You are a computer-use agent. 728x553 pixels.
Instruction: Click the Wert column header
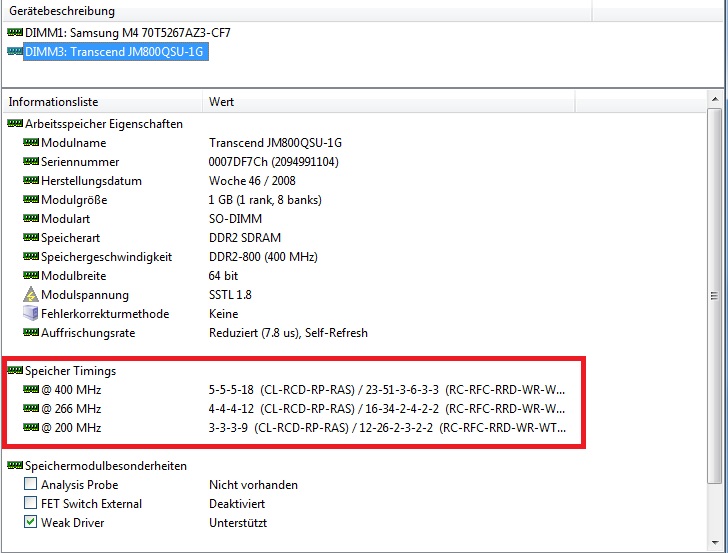pyautogui.click(x=389, y=102)
